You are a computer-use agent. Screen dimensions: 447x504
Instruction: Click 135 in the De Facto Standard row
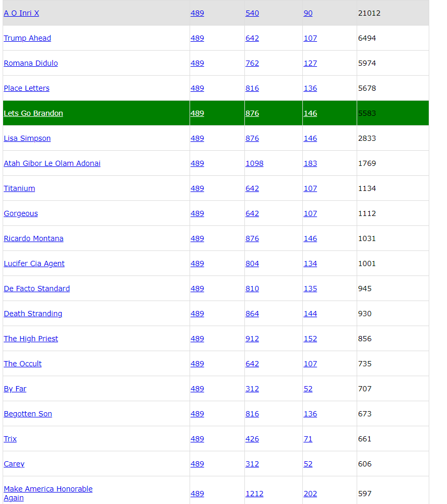tap(310, 289)
